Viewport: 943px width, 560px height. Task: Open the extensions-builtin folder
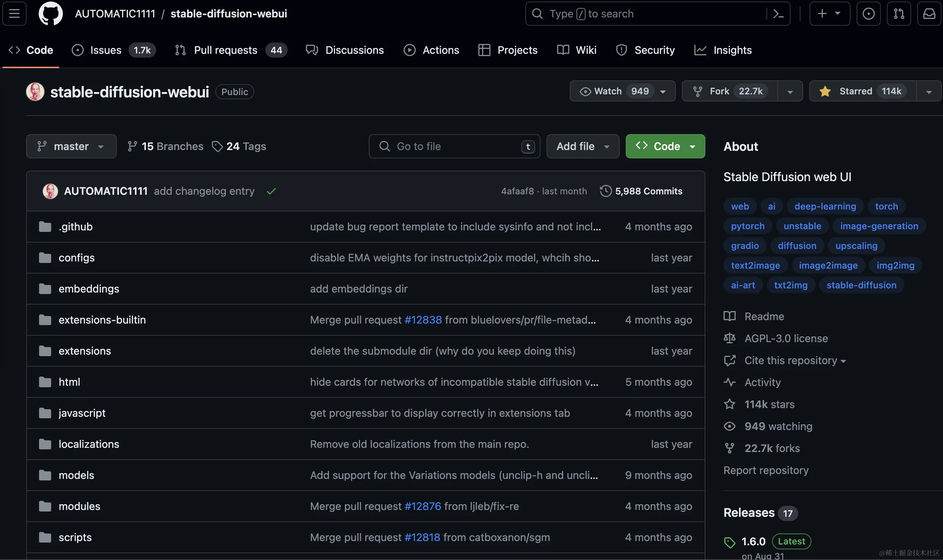(102, 320)
